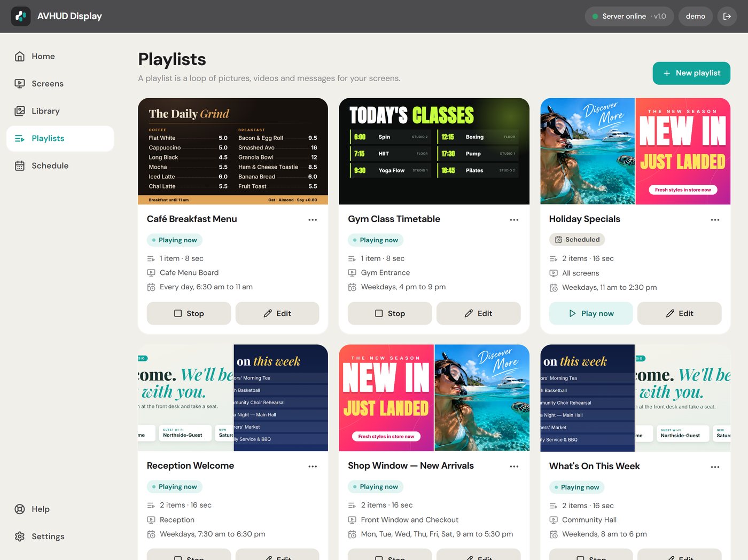
Task: Open more options for Reception Welcome
Action: 313,466
